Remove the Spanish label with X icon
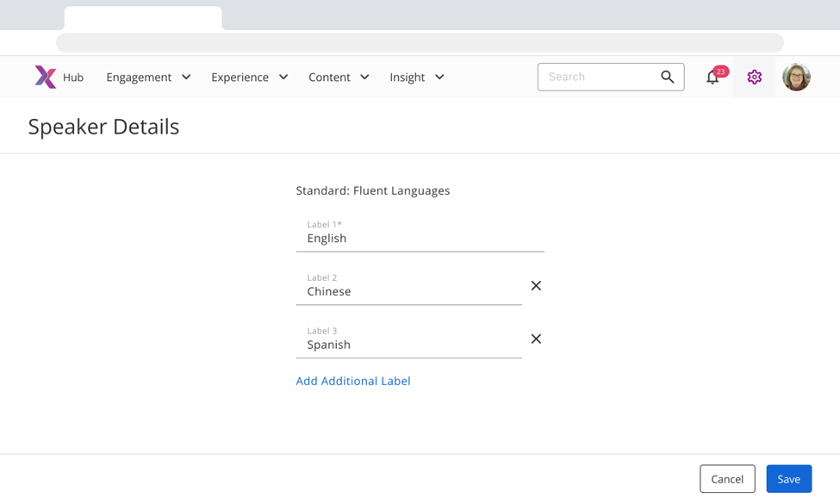The image size is (840, 504). click(536, 339)
